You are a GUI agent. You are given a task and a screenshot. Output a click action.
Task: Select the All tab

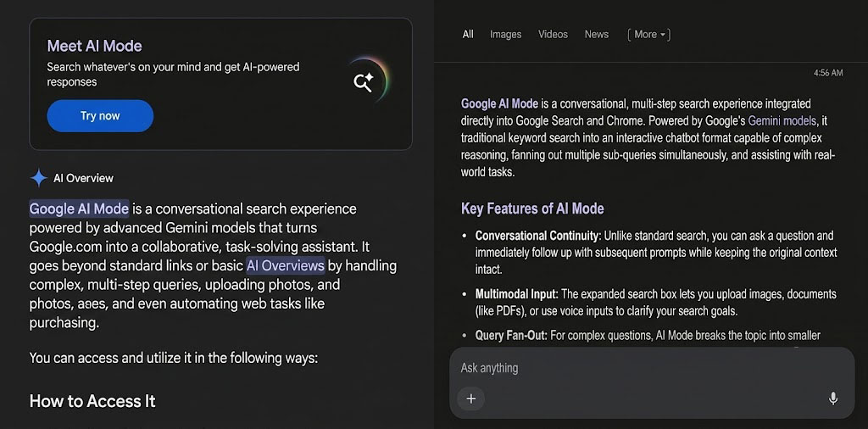coord(468,34)
